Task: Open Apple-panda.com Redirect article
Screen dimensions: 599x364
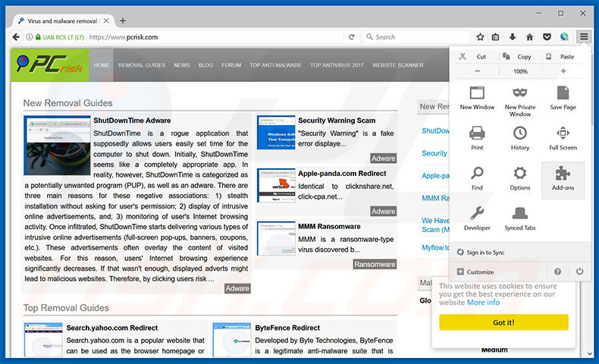Action: point(342,174)
